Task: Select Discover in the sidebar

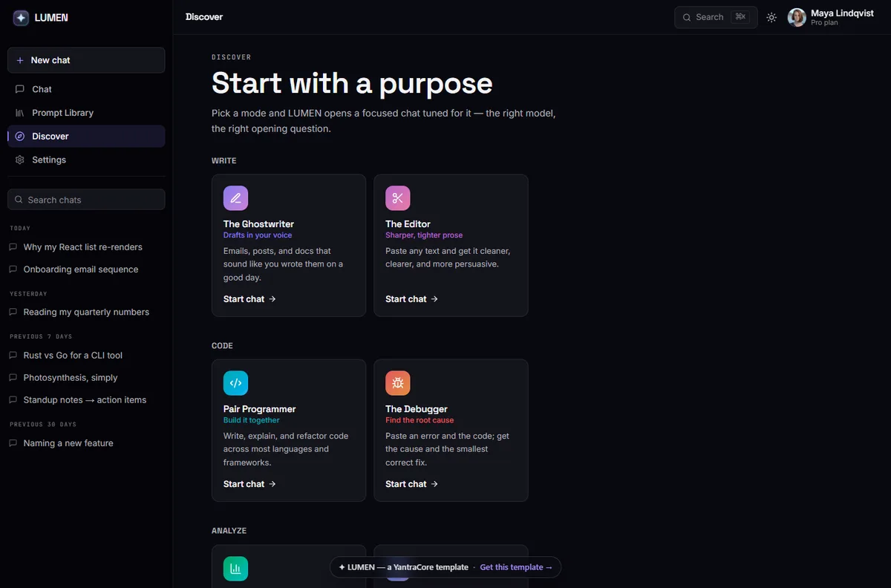Action: click(x=86, y=137)
